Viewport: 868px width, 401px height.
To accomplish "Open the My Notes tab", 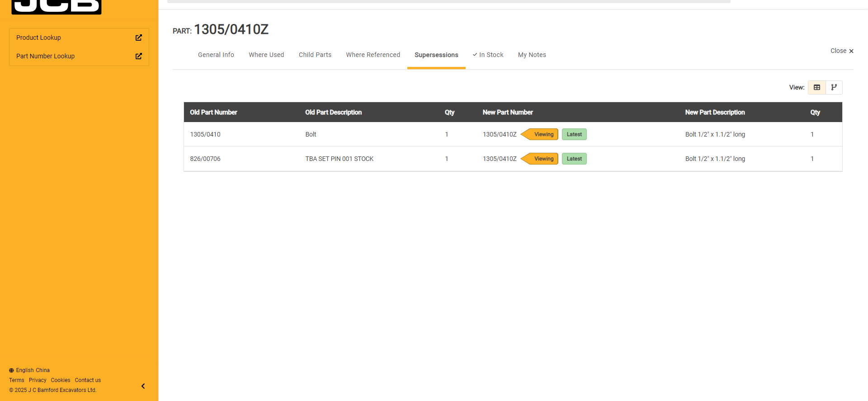I will tap(532, 55).
